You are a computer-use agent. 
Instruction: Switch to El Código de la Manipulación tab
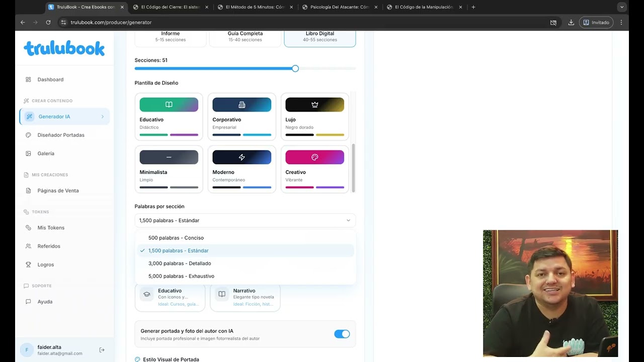coord(424,7)
